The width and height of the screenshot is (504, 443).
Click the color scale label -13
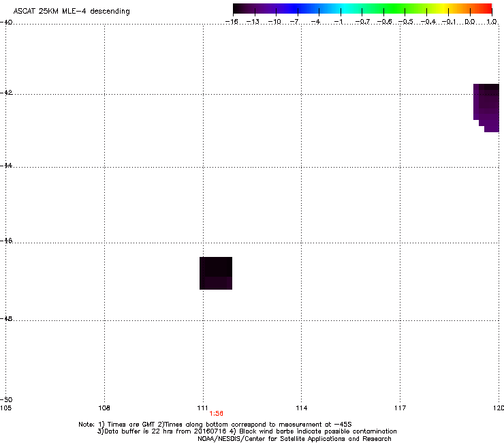click(253, 22)
